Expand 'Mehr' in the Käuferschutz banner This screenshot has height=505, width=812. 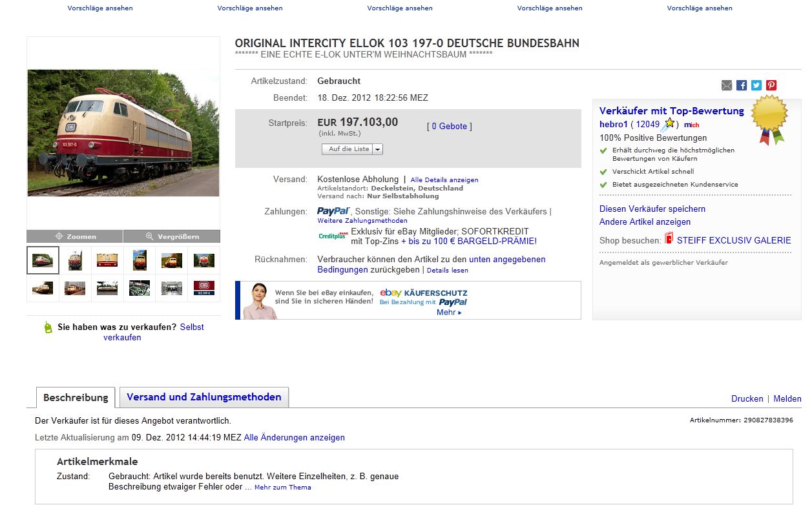click(x=450, y=313)
